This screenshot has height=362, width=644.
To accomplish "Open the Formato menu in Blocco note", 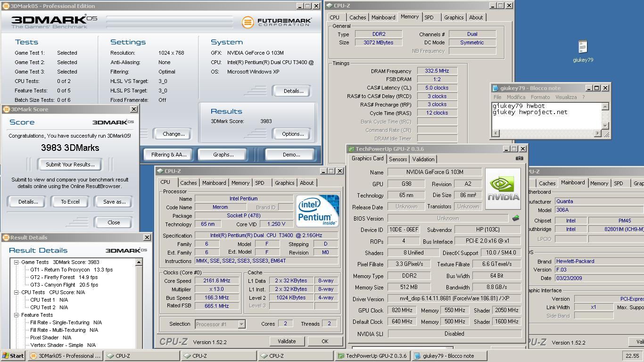I will pyautogui.click(x=540, y=97).
